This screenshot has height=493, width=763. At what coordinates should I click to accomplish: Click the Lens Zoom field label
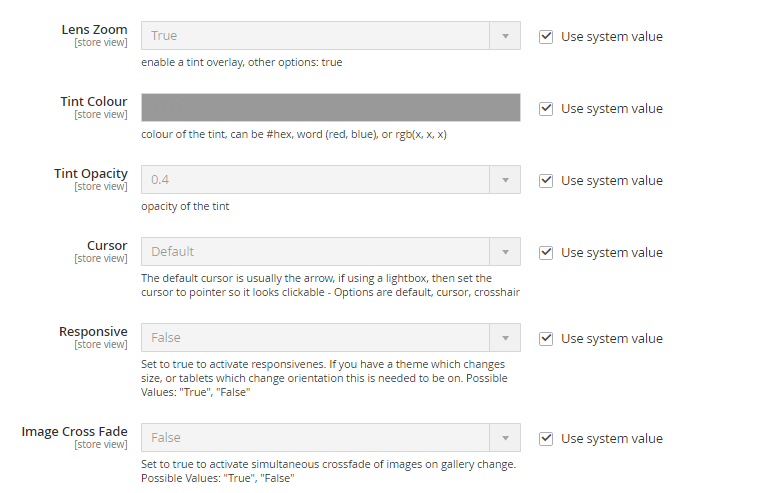pos(95,30)
